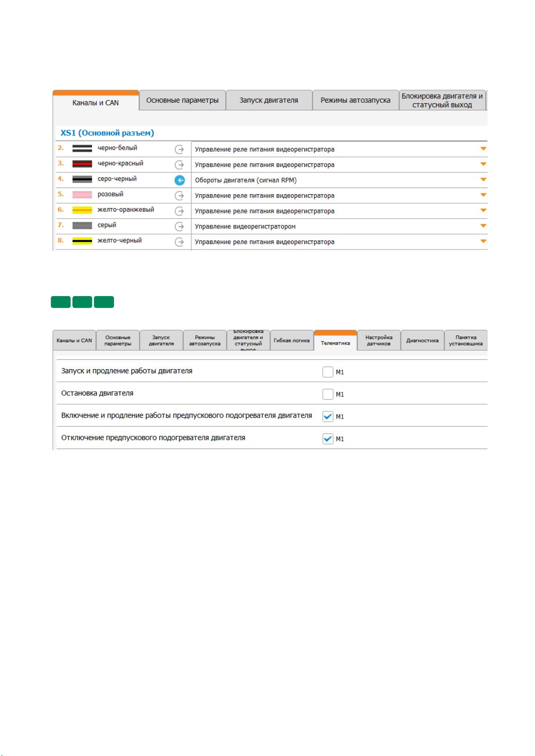This screenshot has height=756, width=535.
Task: Open the Гибкая логика tab
Action: point(292,340)
